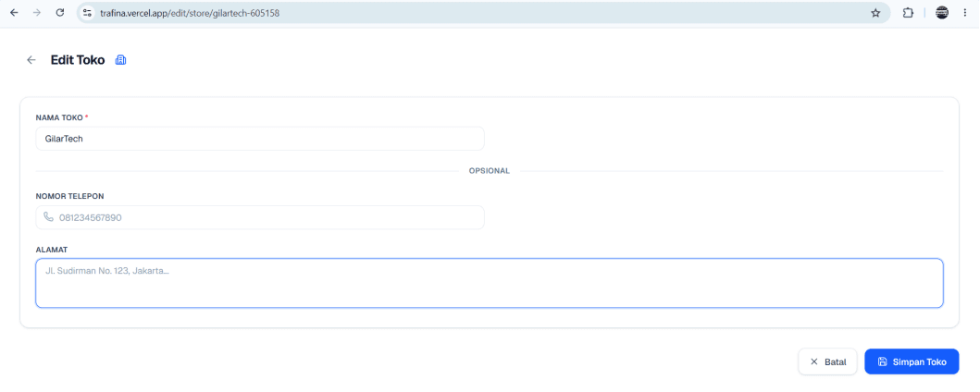The height and width of the screenshot is (392, 980).
Task: Open the browser three-dot menu
Action: pos(965,13)
